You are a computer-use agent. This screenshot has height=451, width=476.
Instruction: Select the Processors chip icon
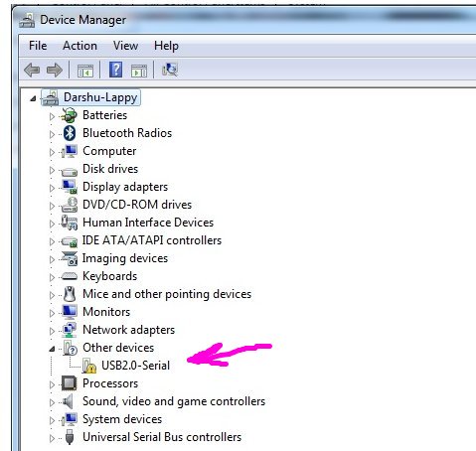pyautogui.click(x=69, y=383)
